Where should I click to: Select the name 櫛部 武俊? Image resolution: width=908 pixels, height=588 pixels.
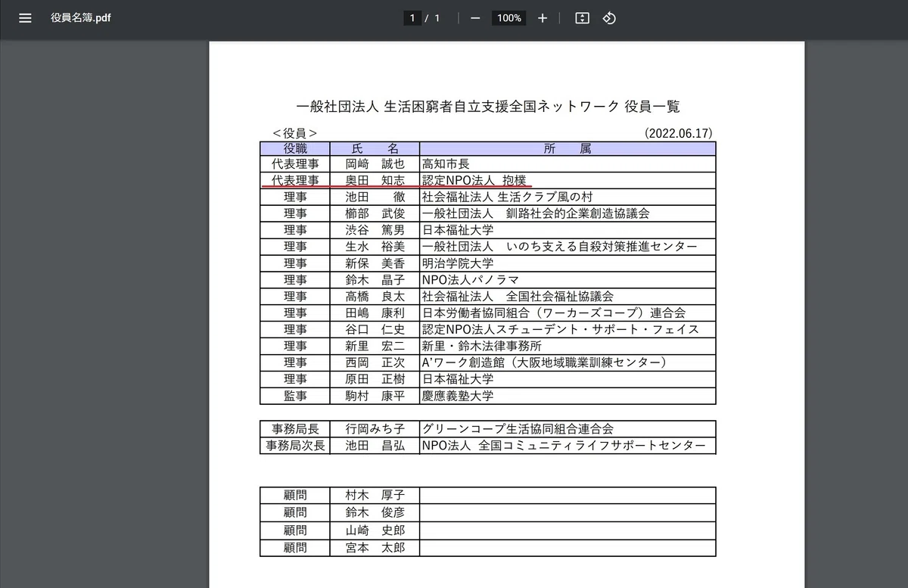click(x=375, y=213)
